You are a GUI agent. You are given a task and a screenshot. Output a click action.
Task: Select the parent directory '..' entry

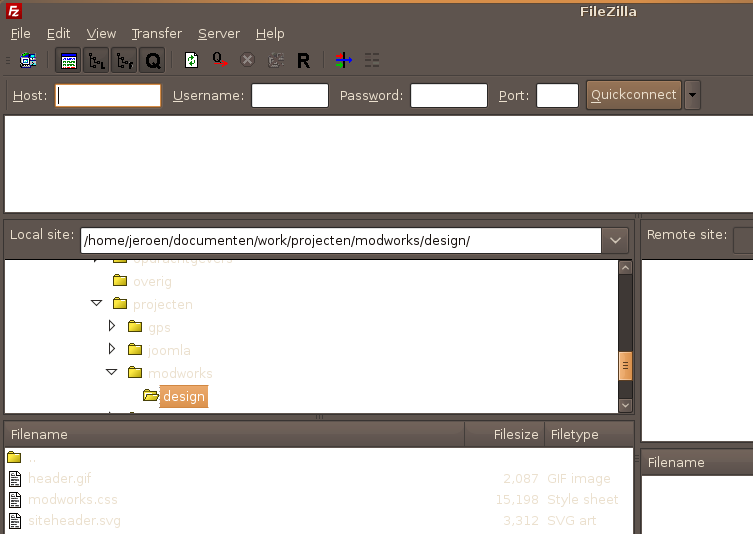pyautogui.click(x=32, y=458)
